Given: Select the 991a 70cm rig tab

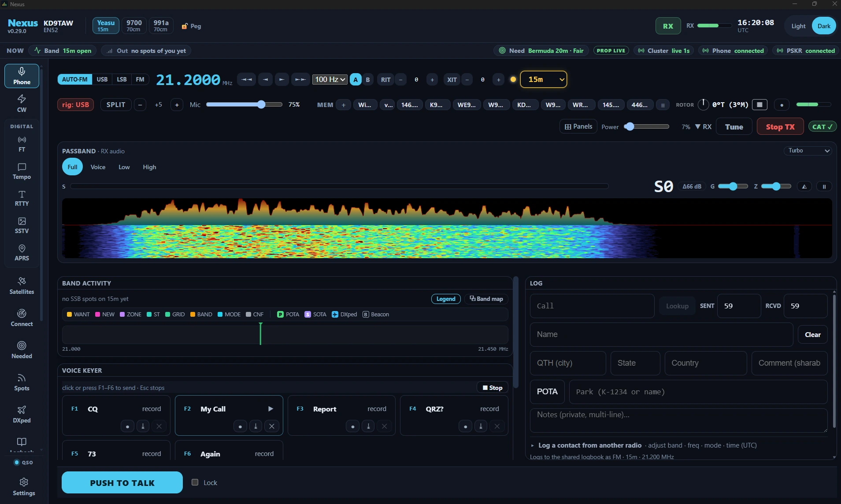Looking at the screenshot, I should 161,26.
